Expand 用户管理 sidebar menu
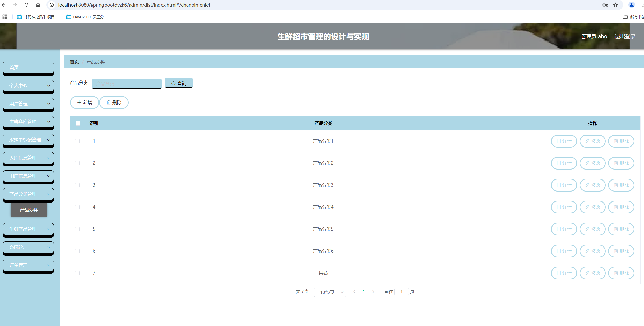 click(28, 104)
